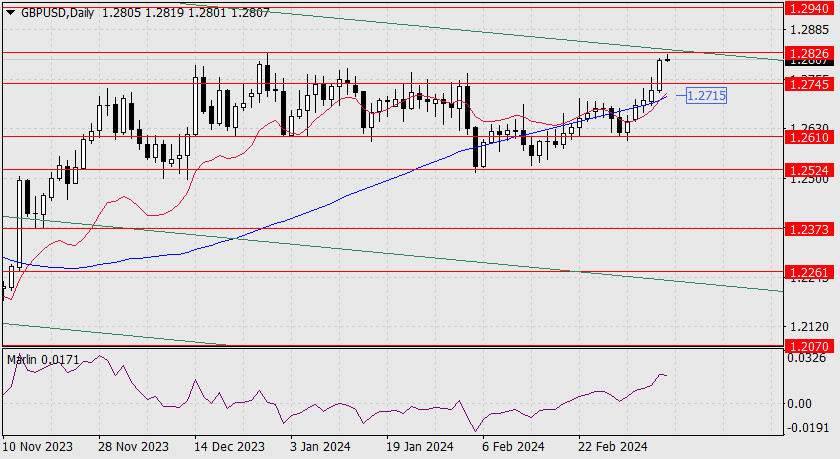Click the 1.2885 price scale value
The width and height of the screenshot is (840, 459).
click(809, 29)
